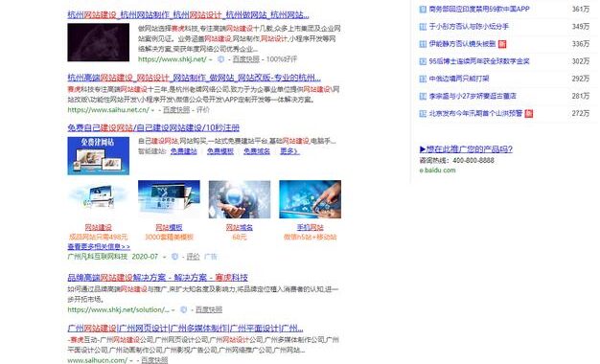Image resolution: width=600 pixels, height=364 pixels.
Task: Click the 免费模板 sublink
Action: 220,151
